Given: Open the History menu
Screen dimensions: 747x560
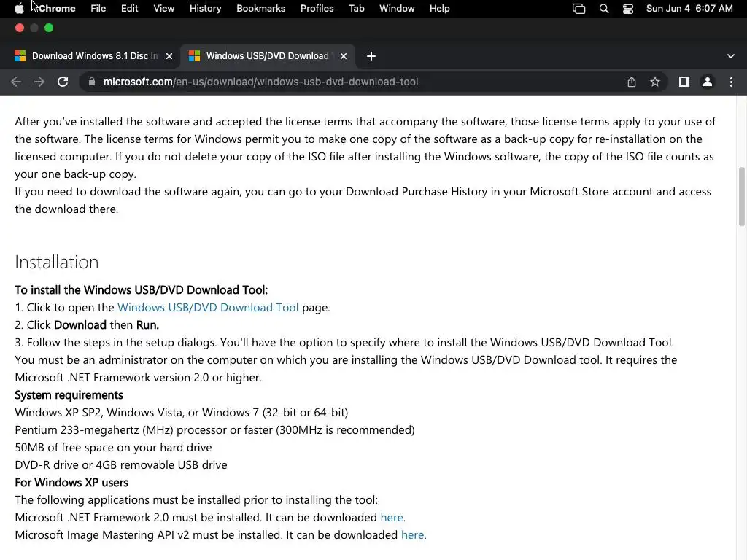Looking at the screenshot, I should pos(205,8).
